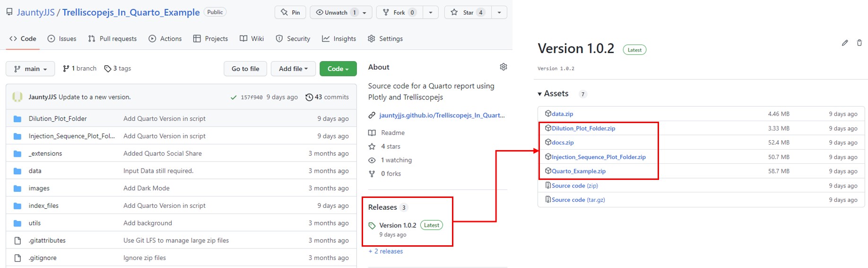Screen dimensions: 868x268
Task: Click the tag icon next to Version 1.0.2
Action: click(372, 226)
